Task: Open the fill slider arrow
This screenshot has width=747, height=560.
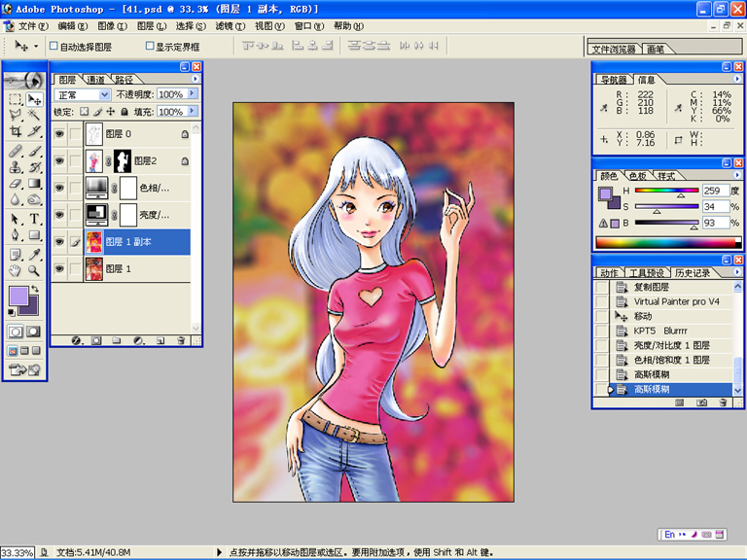Action: point(192,111)
